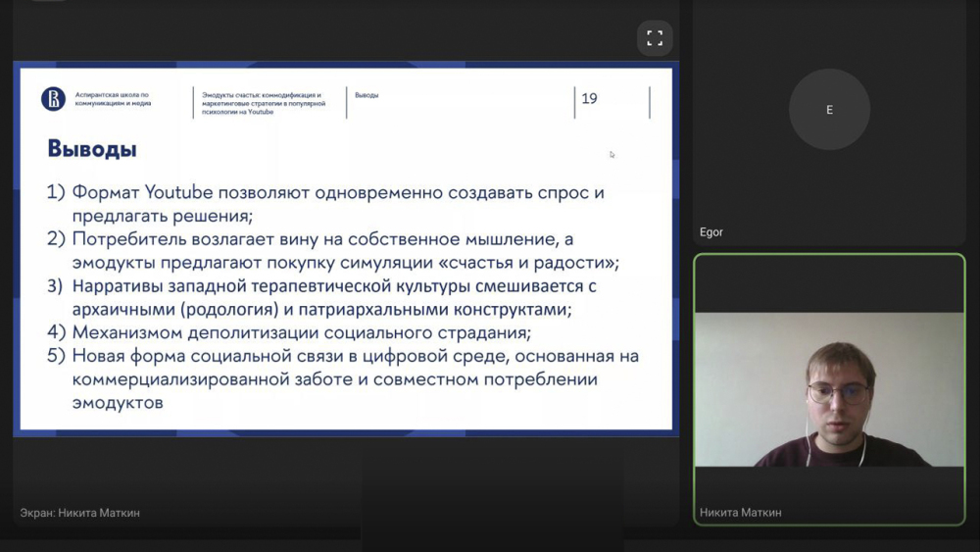Click slide number 19 in the header
980x552 pixels.
(x=589, y=99)
